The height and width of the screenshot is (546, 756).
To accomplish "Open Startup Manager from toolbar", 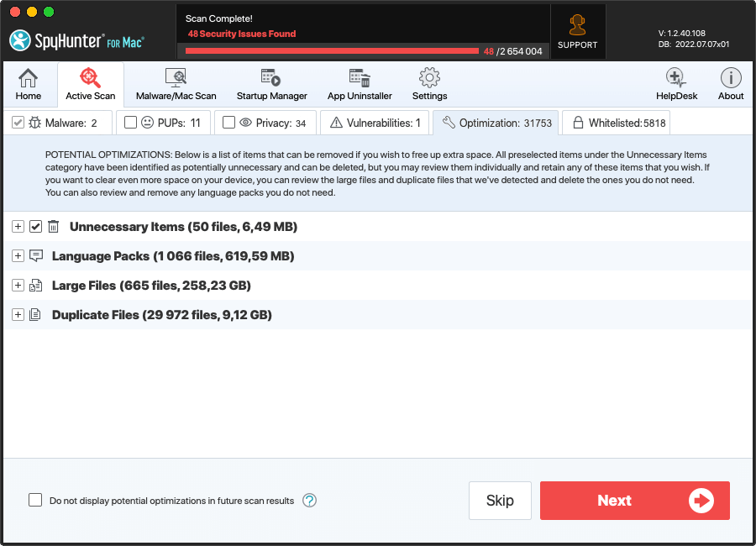I will point(271,79).
